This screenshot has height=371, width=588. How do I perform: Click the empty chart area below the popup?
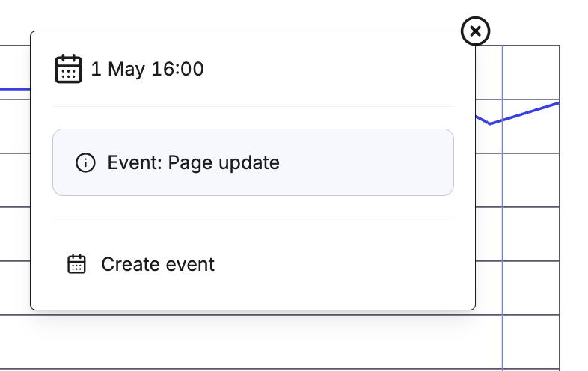pos(251,342)
